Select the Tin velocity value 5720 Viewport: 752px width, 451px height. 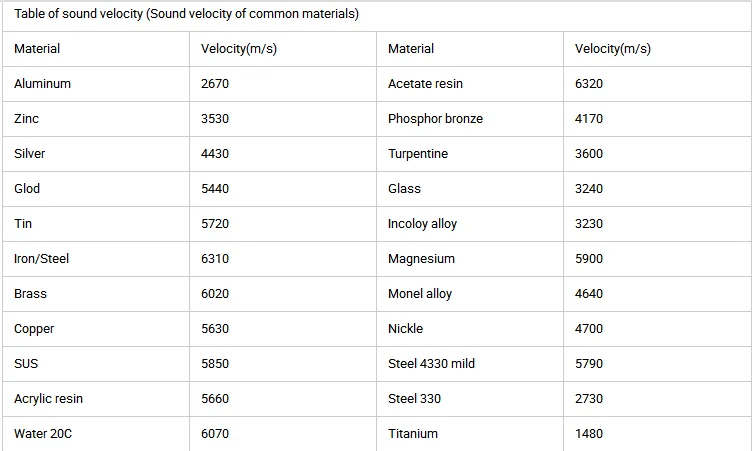point(215,224)
